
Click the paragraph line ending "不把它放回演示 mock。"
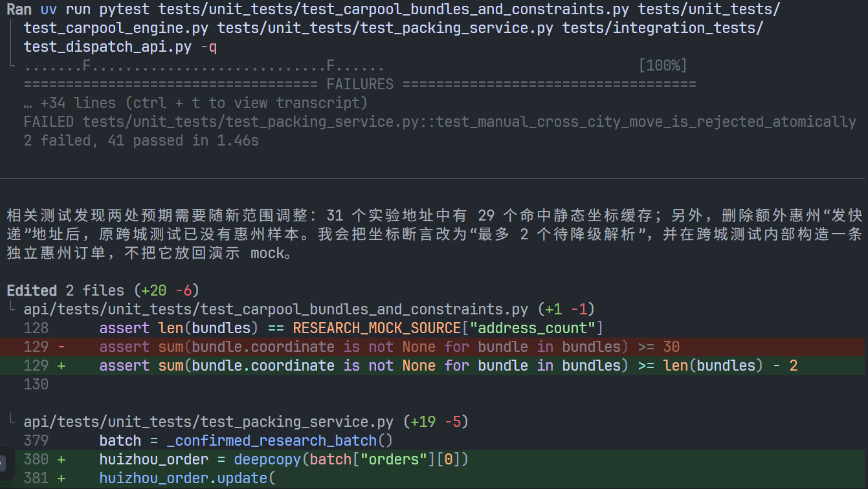point(150,253)
